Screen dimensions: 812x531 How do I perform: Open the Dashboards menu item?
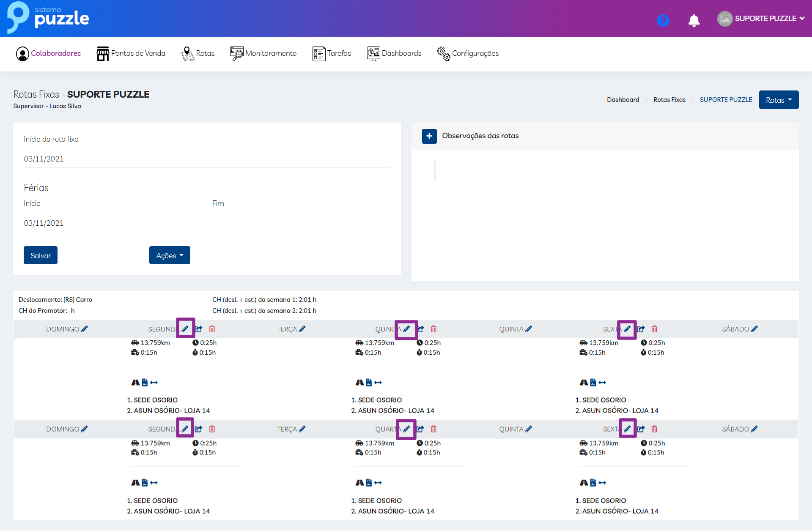coord(394,53)
